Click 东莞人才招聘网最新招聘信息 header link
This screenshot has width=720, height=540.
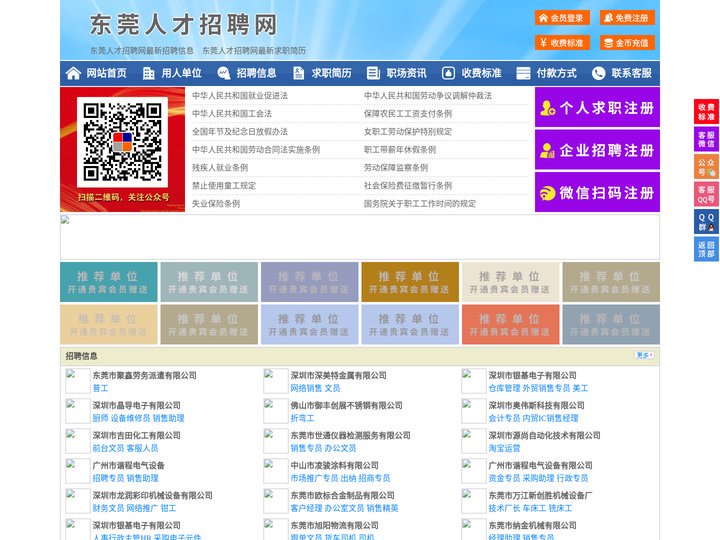point(142,51)
